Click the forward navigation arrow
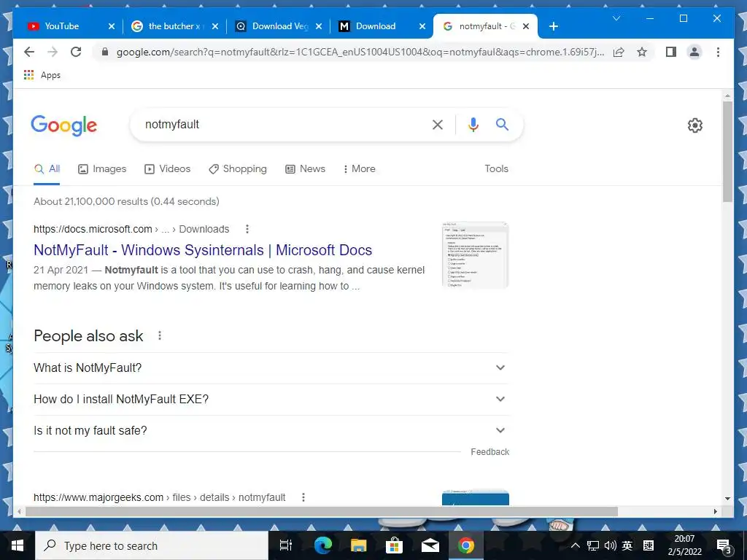 (53, 52)
